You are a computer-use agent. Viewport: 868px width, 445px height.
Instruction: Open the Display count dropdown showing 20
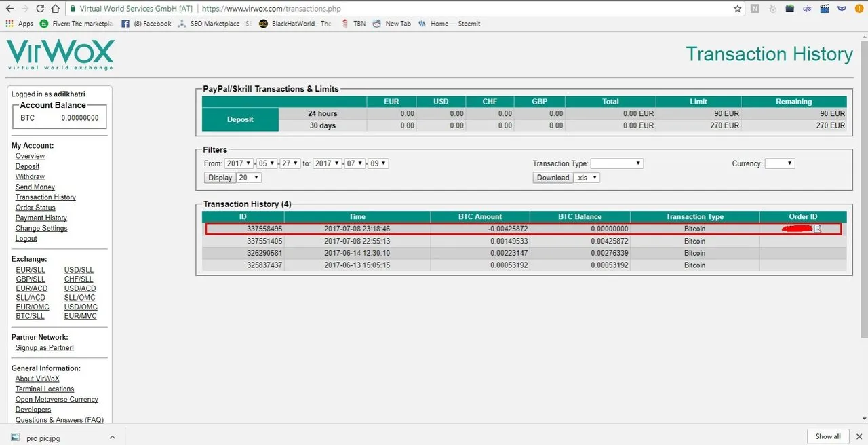(248, 178)
